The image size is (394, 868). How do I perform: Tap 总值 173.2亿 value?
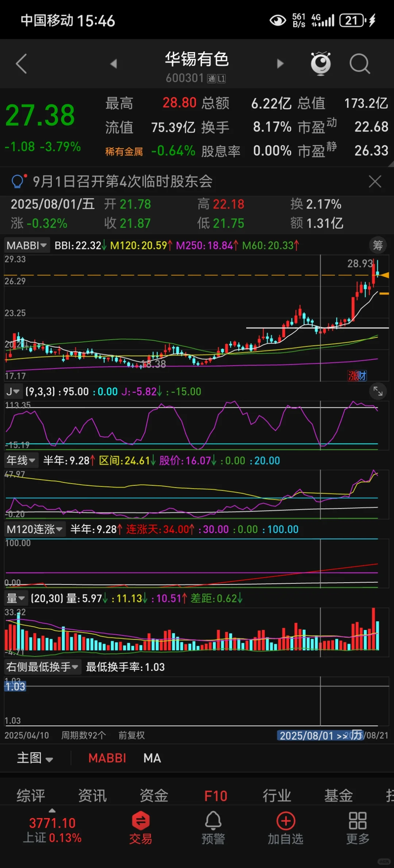coord(366,103)
